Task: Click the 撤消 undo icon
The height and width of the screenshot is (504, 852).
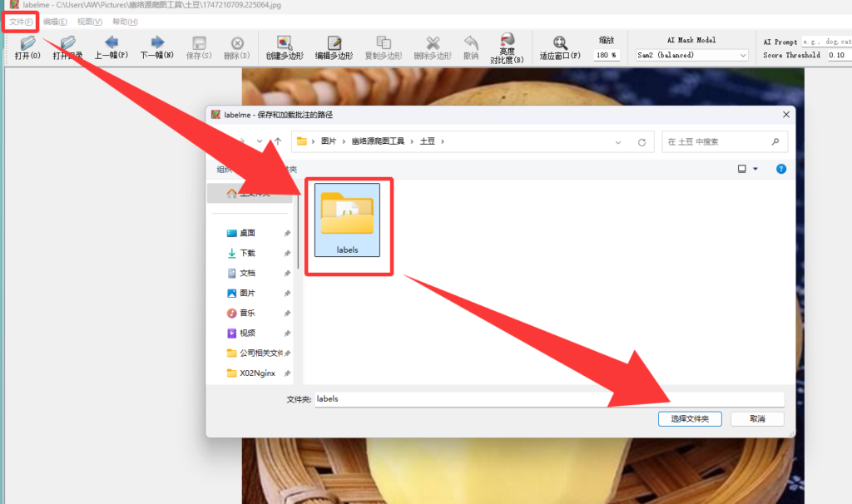Action: pos(471,47)
